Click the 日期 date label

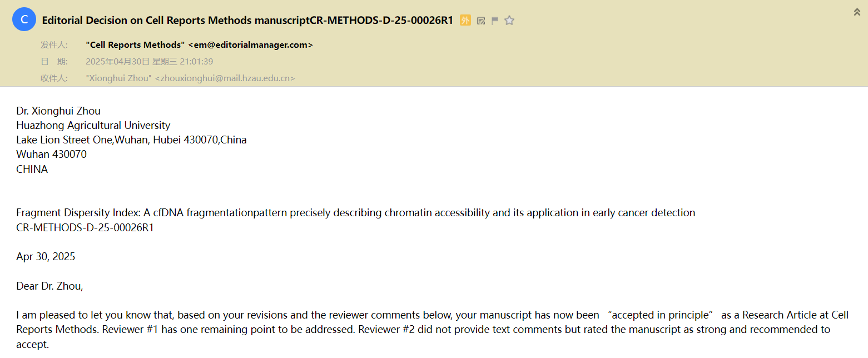[x=54, y=62]
